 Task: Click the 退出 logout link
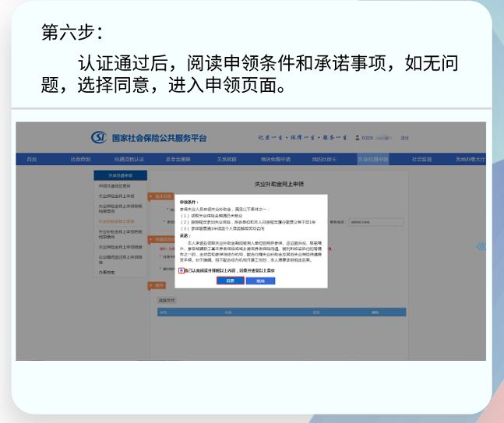pyautogui.click(x=404, y=138)
